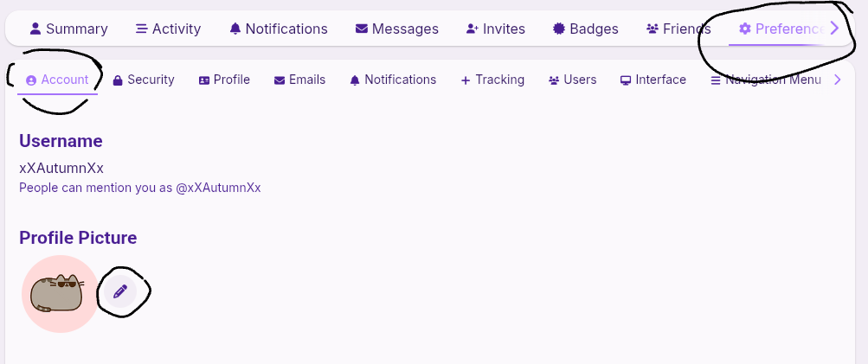
Task: Open the Notifications bell tab in top bar
Action: [x=278, y=29]
